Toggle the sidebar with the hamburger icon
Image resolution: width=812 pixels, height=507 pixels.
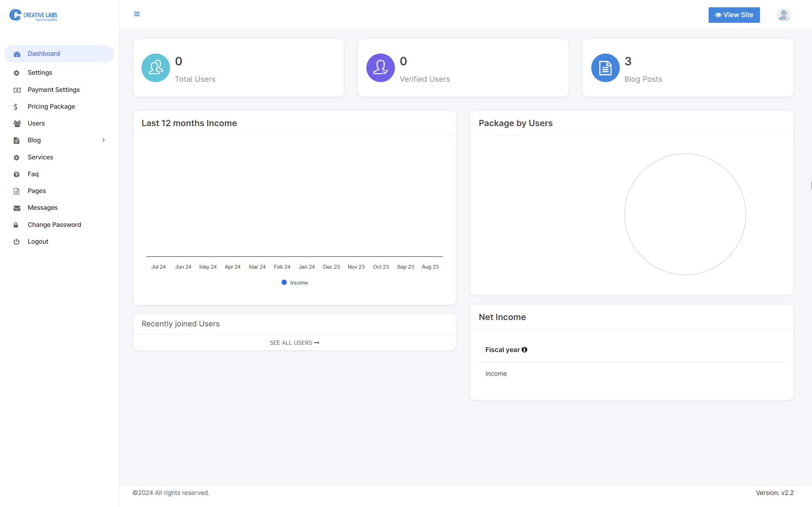[x=137, y=14]
